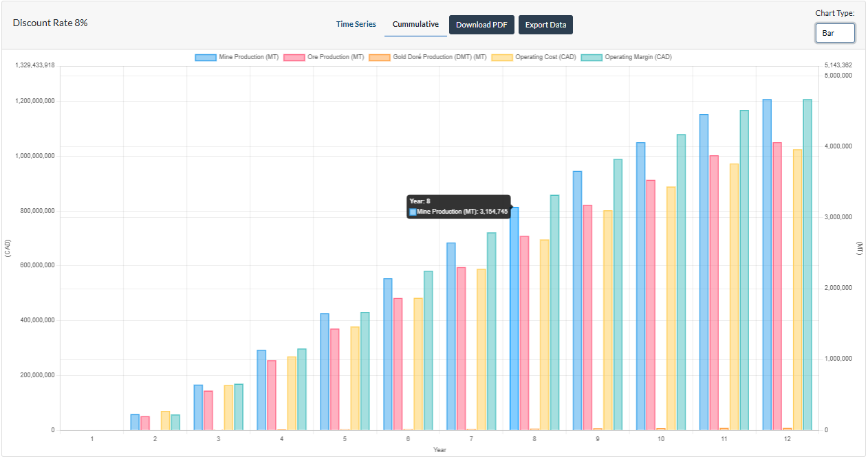Viewport: 868px width, 459px height.
Task: Select Year 9 Operating Cost bar
Action: coord(608,321)
